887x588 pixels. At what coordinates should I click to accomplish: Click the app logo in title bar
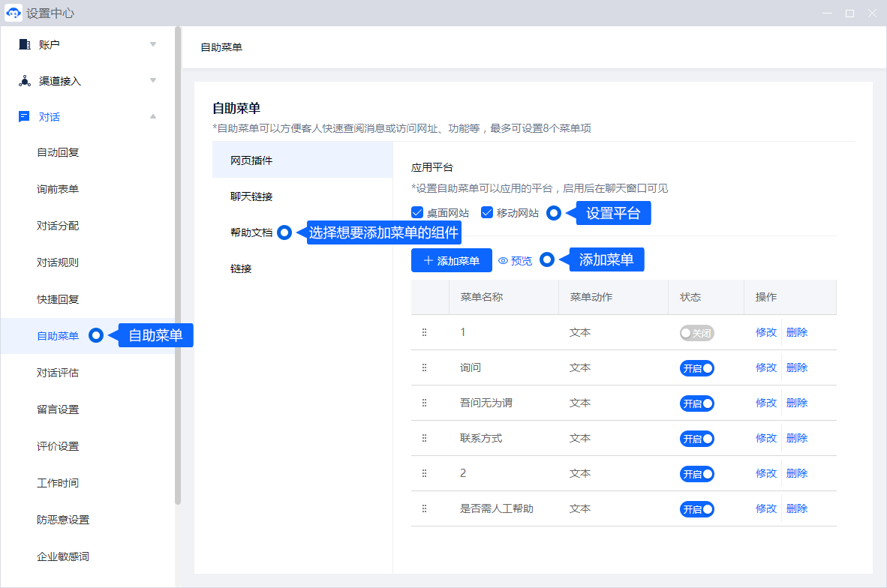pyautogui.click(x=14, y=13)
